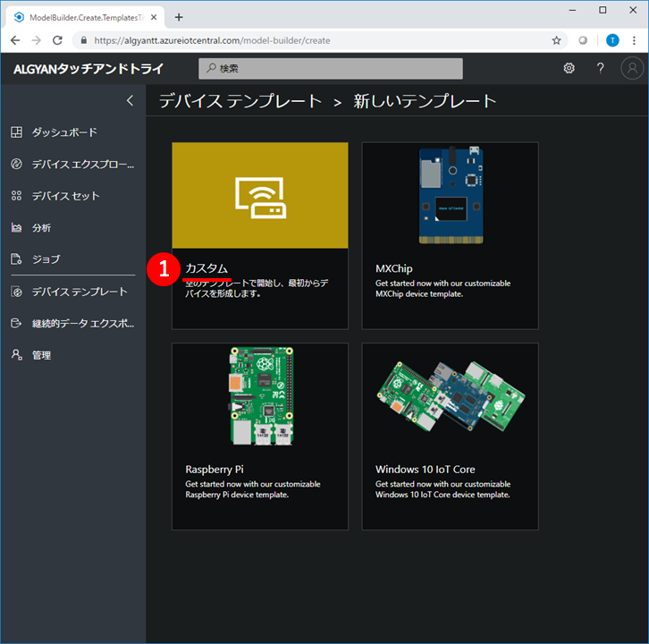The width and height of the screenshot is (649, 644).
Task: Click the Windows 10 IoT Core boards picture
Action: pos(451,396)
